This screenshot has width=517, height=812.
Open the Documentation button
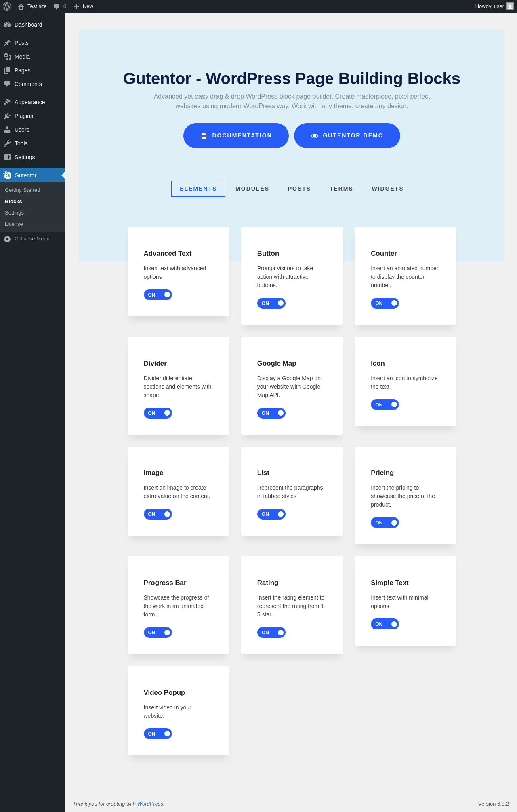(236, 136)
